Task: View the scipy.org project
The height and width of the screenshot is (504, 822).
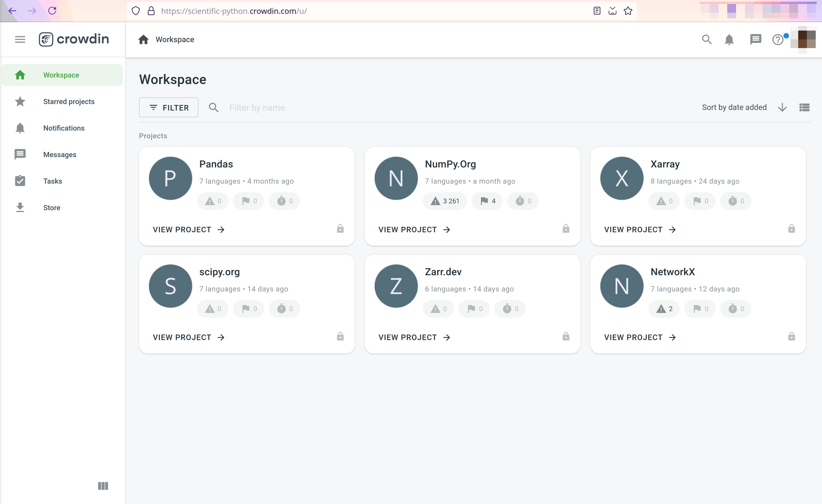Action: [x=188, y=337]
